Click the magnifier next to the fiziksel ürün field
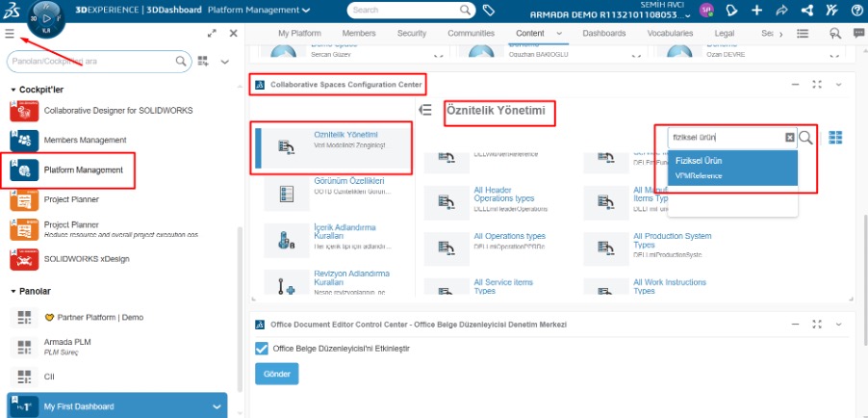 [806, 138]
